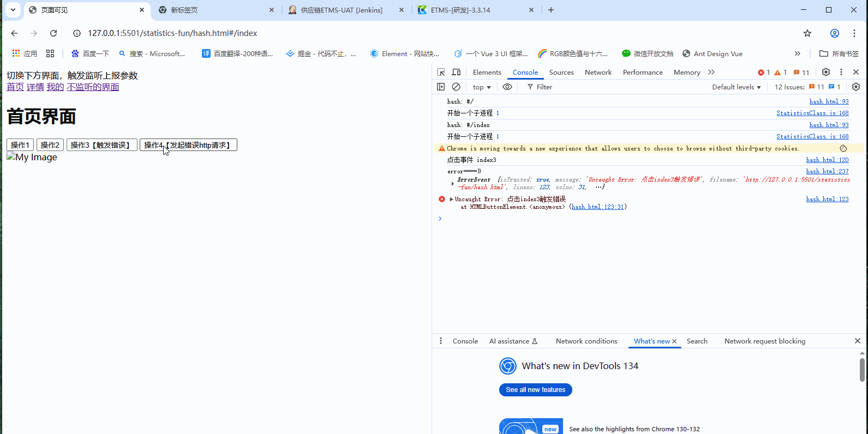Activate the inspect element picker icon

441,72
